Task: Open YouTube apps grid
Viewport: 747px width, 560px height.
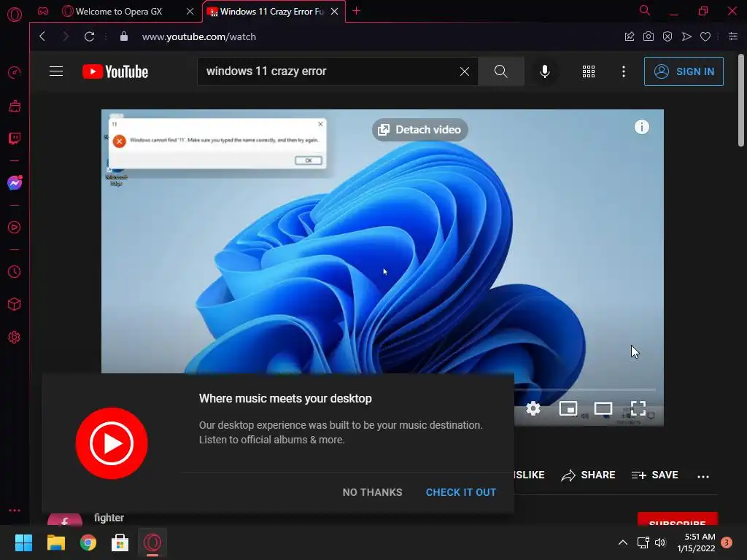Action: tap(589, 71)
